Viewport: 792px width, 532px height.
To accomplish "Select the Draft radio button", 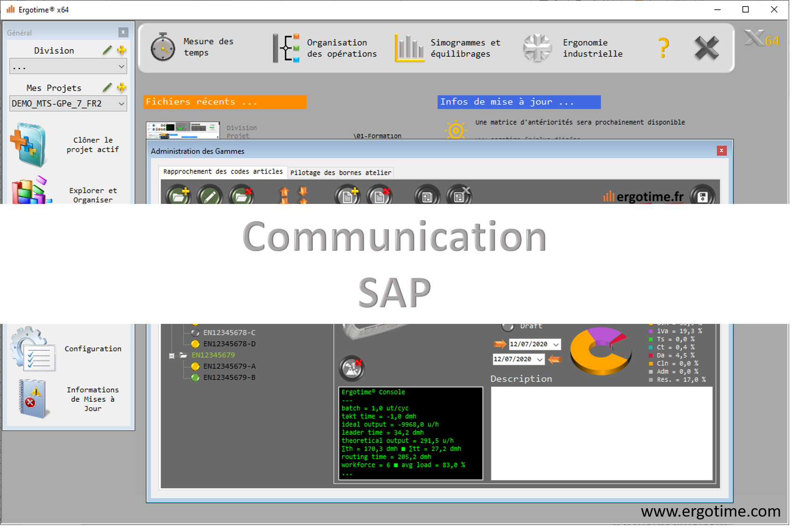I will [507, 326].
